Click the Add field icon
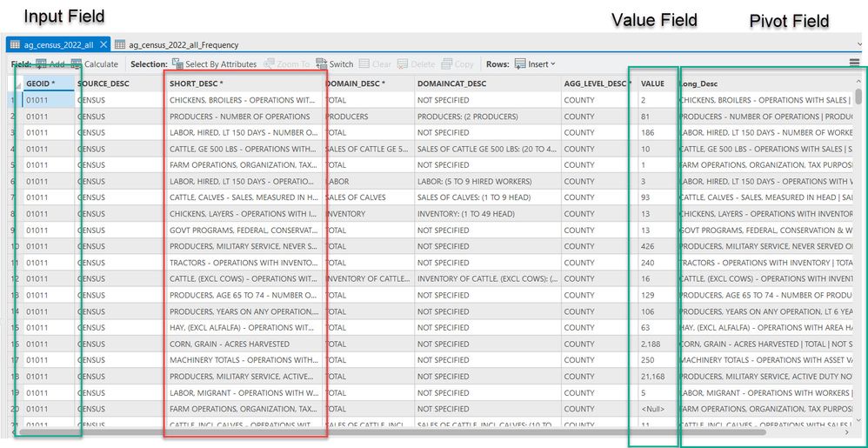This screenshot has height=448, width=868. click(x=42, y=64)
